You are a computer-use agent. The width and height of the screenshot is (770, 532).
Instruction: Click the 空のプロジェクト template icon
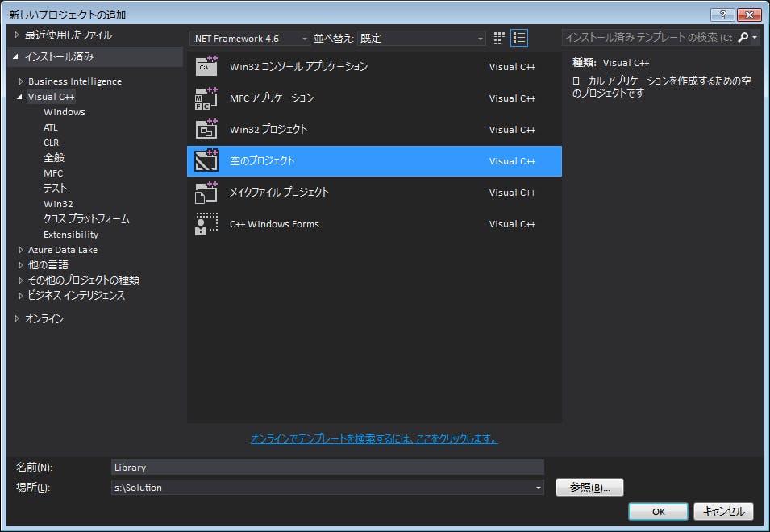click(206, 160)
